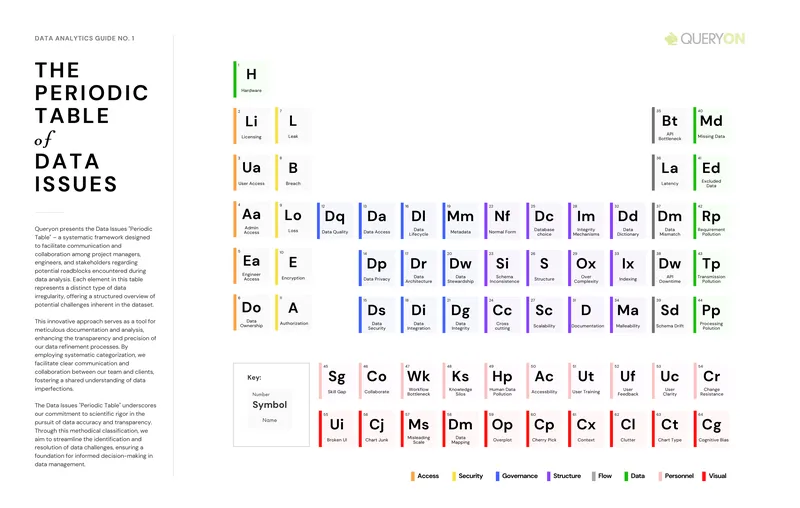The height and width of the screenshot is (508, 800).
Task: Select the Dw Data Stewardship tile
Action: pyautogui.click(x=461, y=268)
